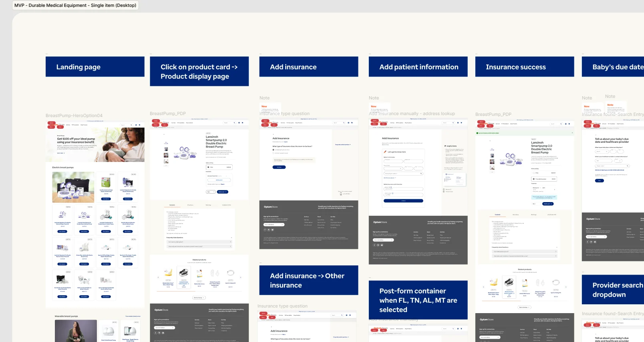Click the address search field in patient form
This screenshot has height=342, width=644.
(403, 174)
